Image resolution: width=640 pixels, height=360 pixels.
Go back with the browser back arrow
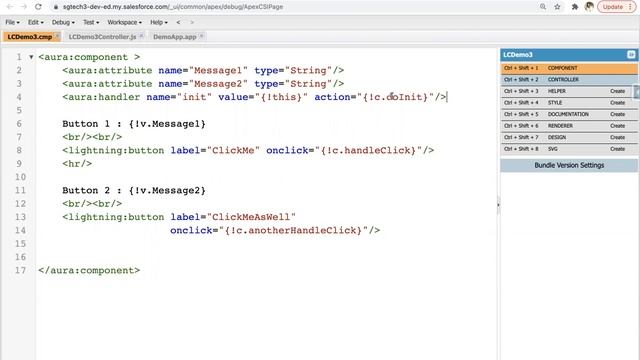click(10, 7)
